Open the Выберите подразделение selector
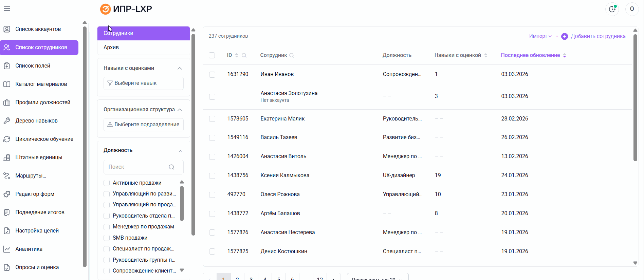This screenshot has height=280, width=644. point(144,125)
